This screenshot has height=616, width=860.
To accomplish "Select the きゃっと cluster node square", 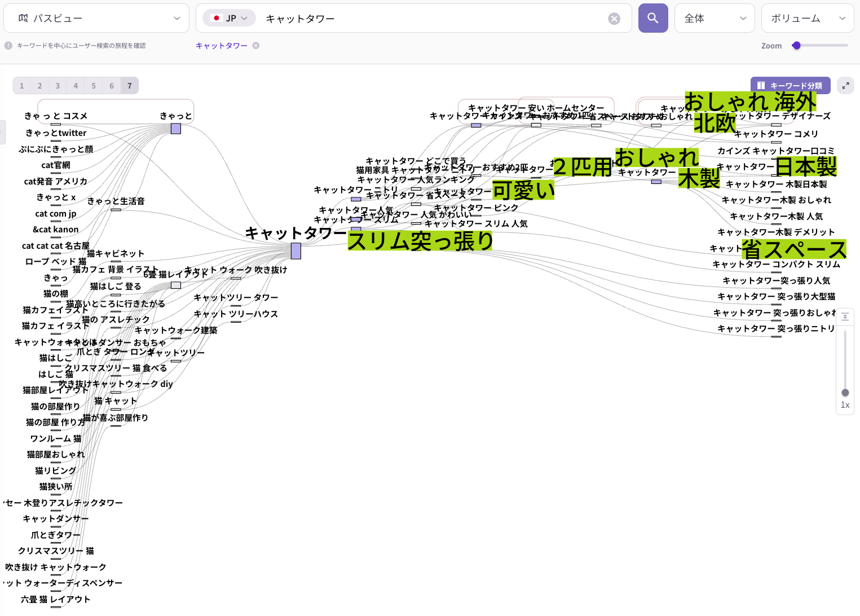I will [x=176, y=129].
